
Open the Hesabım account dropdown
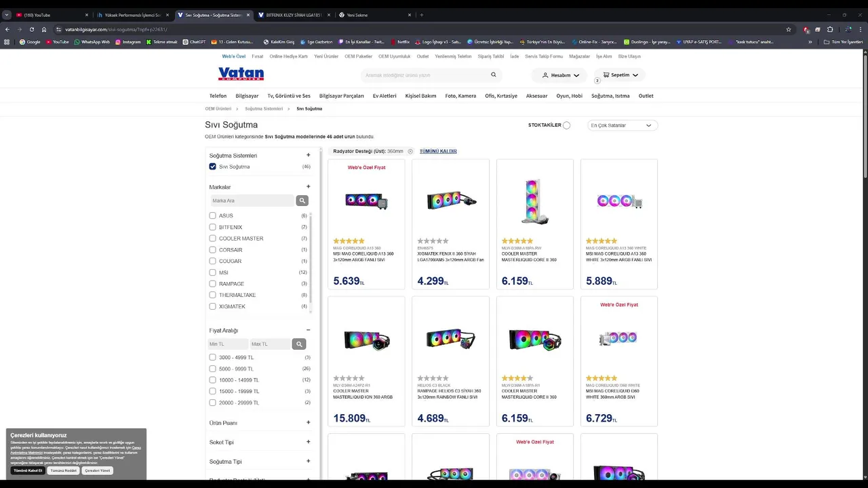click(x=561, y=75)
